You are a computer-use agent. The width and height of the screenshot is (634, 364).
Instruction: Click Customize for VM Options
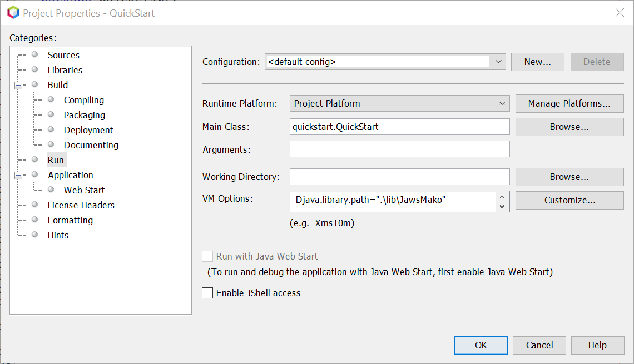click(x=569, y=200)
